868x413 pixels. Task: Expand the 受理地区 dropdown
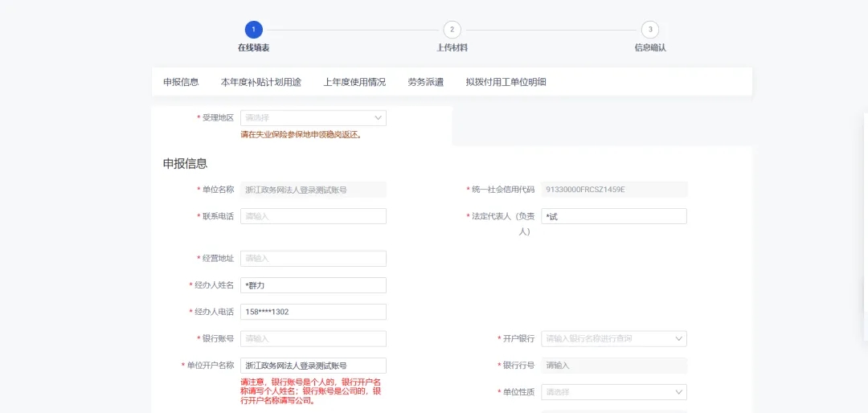click(313, 118)
